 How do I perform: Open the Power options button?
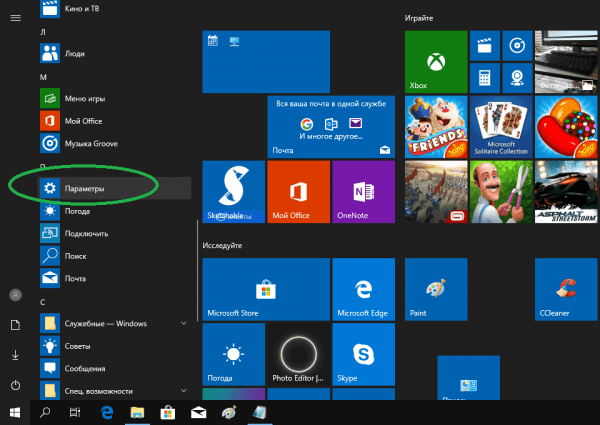coord(15,385)
